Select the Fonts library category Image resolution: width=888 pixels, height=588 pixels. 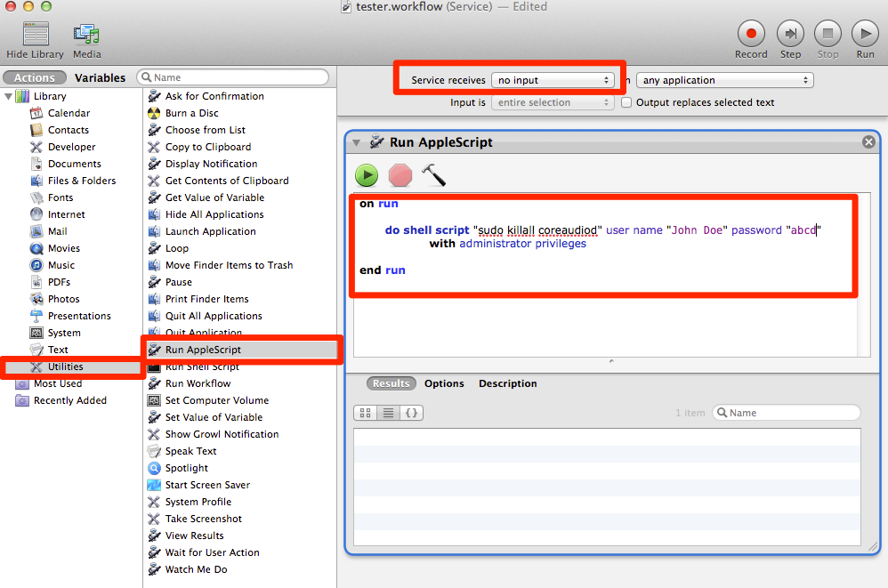click(60, 197)
